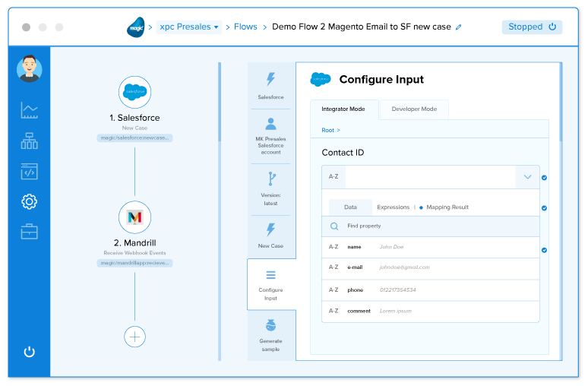588x386 pixels.
Task: Open the analytics chart icon in sidebar
Action: [29, 111]
